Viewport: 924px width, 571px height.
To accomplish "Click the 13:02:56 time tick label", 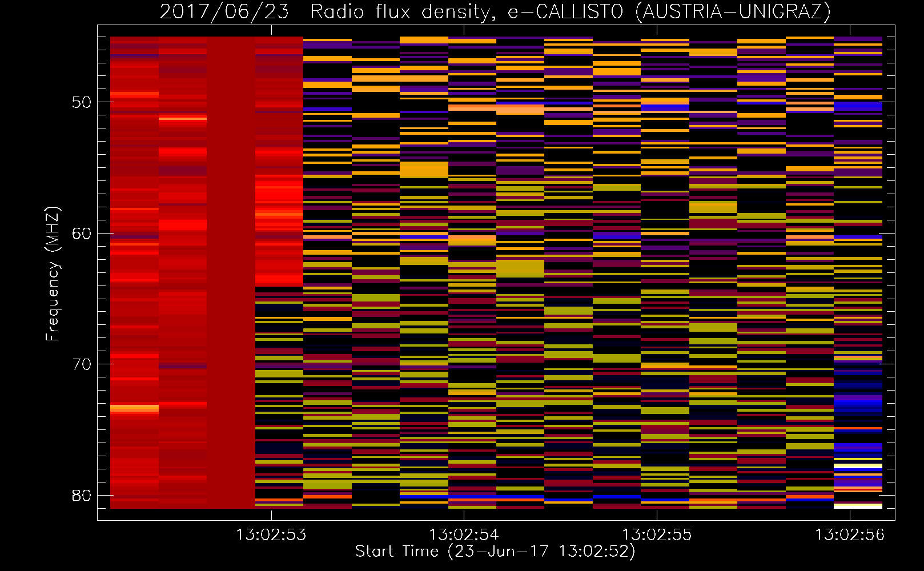I will 850,535.
